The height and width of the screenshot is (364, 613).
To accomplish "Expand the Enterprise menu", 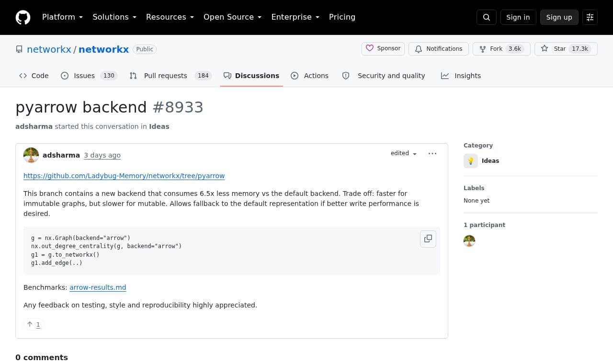I will pyautogui.click(x=295, y=17).
